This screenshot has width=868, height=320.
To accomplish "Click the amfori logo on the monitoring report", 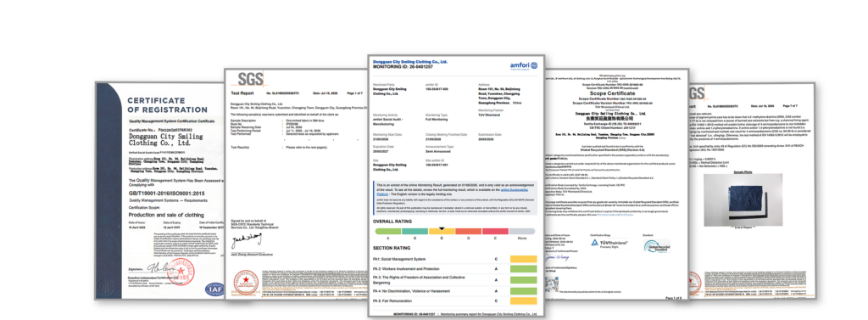I will pyautogui.click(x=523, y=65).
